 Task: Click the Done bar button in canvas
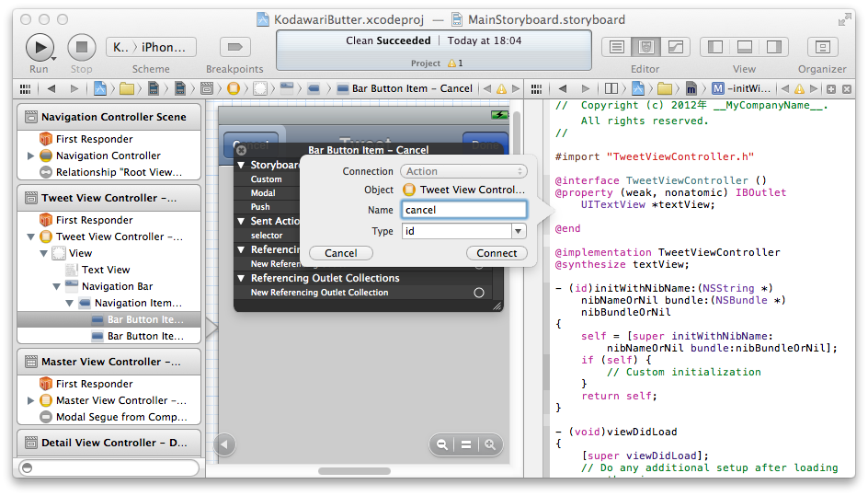tap(485, 145)
